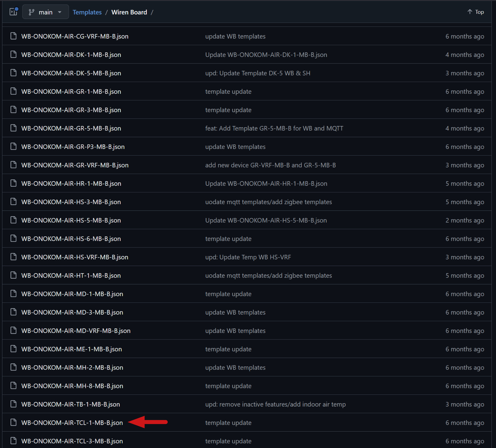Open 'template update' commit for MH-8-MB-B.json
Viewport: 496px width, 448px height.
point(228,386)
